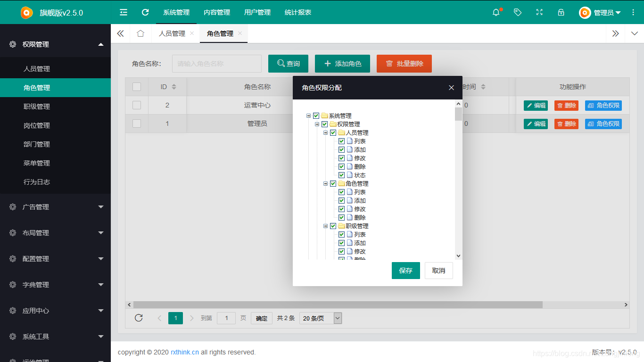Click the 取消 button in dialog
Screen dimensions: 644x362
point(439,271)
